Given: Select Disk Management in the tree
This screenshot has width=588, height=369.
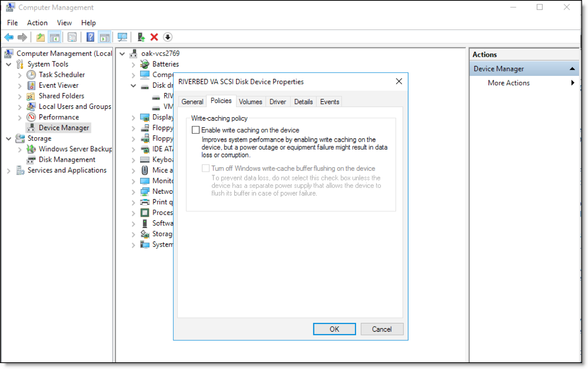Looking at the screenshot, I should click(x=67, y=160).
